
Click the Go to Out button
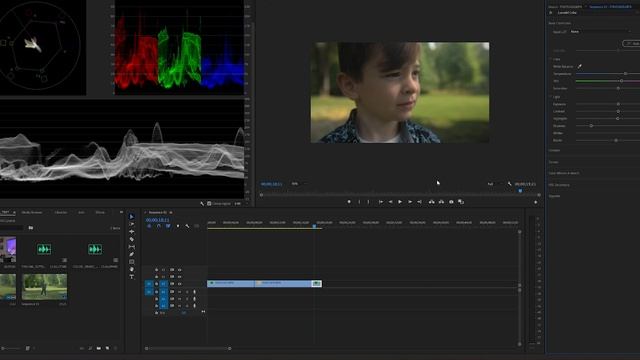click(420, 202)
